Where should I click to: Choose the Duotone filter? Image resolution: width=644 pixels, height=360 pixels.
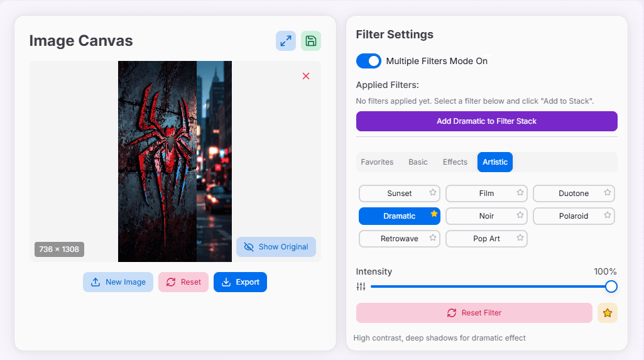click(574, 194)
